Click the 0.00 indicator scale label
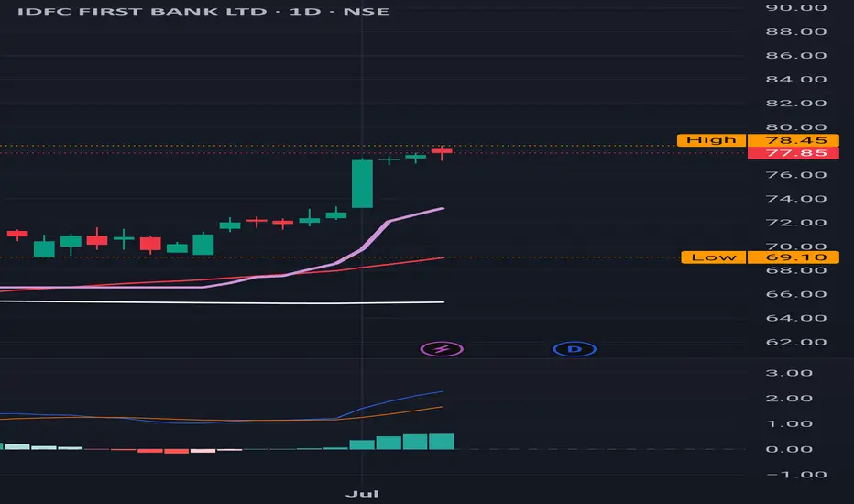 (x=789, y=450)
